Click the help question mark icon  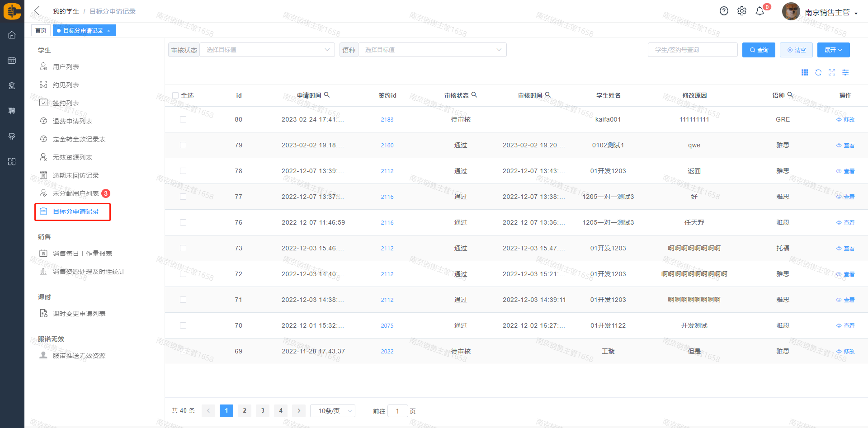(724, 11)
